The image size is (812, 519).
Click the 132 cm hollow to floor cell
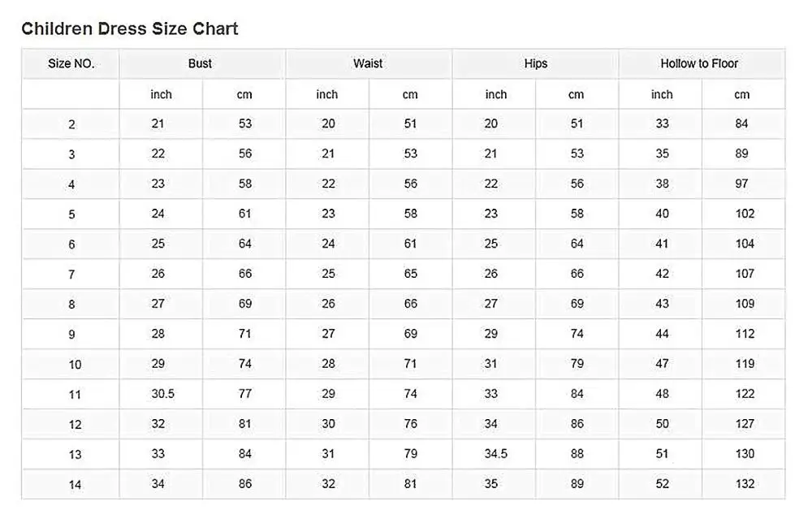(x=745, y=484)
